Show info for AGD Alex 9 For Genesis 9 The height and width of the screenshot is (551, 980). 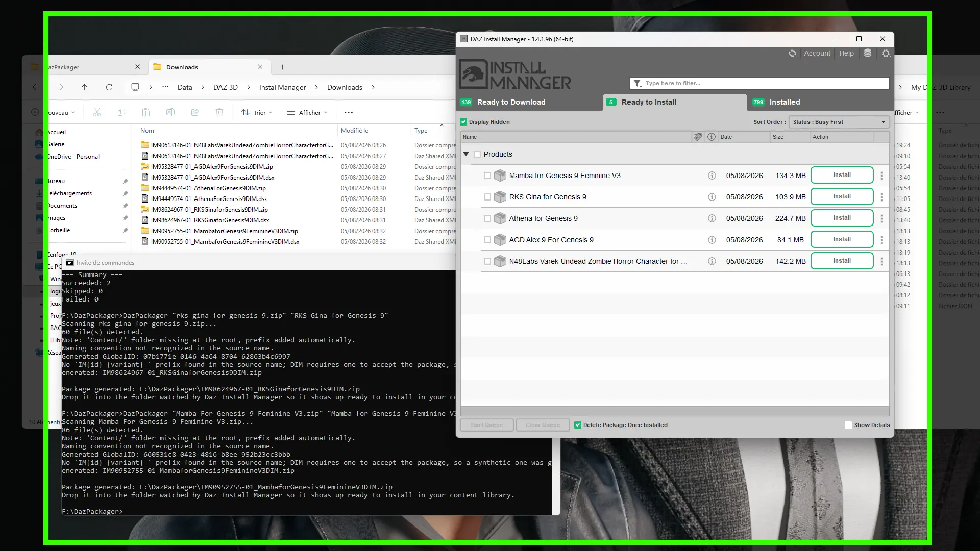(x=712, y=240)
